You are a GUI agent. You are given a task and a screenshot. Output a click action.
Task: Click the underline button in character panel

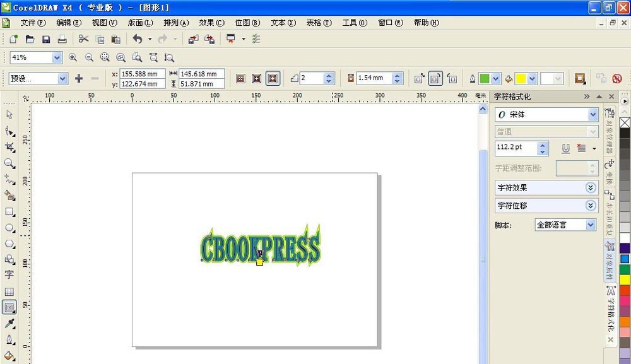(565, 148)
